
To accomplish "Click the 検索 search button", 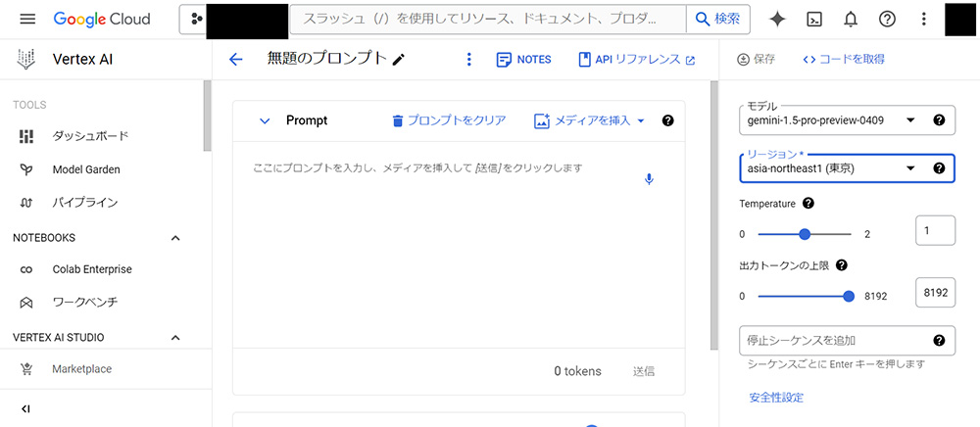I will 718,20.
